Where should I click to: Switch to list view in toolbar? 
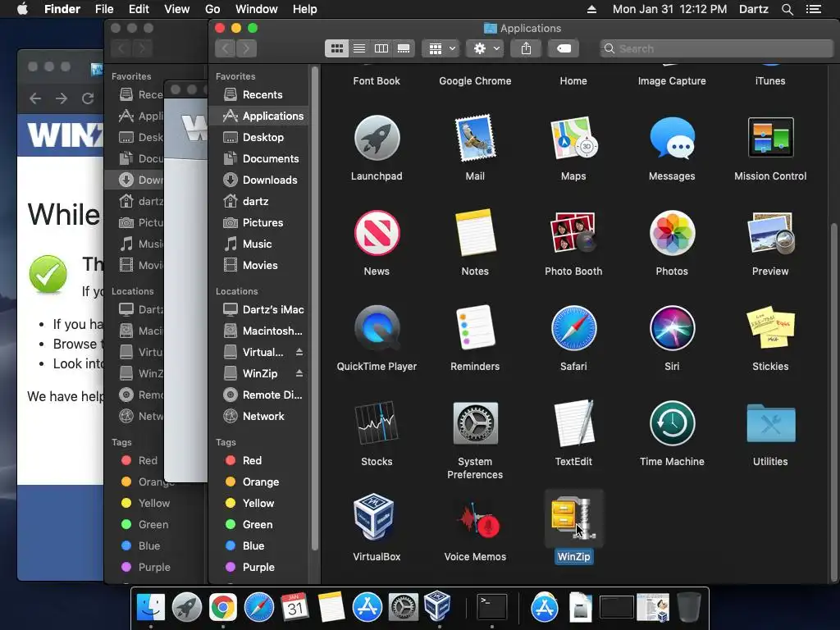[x=359, y=48]
